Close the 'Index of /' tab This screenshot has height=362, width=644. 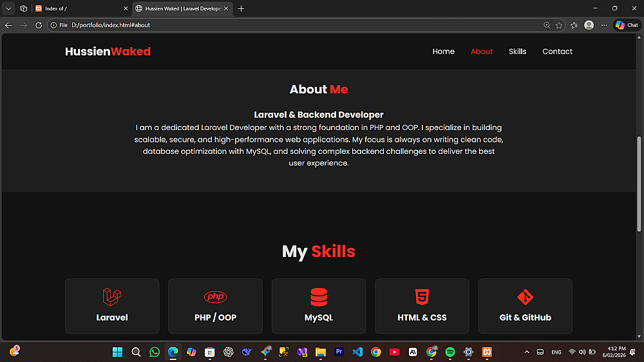click(126, 8)
